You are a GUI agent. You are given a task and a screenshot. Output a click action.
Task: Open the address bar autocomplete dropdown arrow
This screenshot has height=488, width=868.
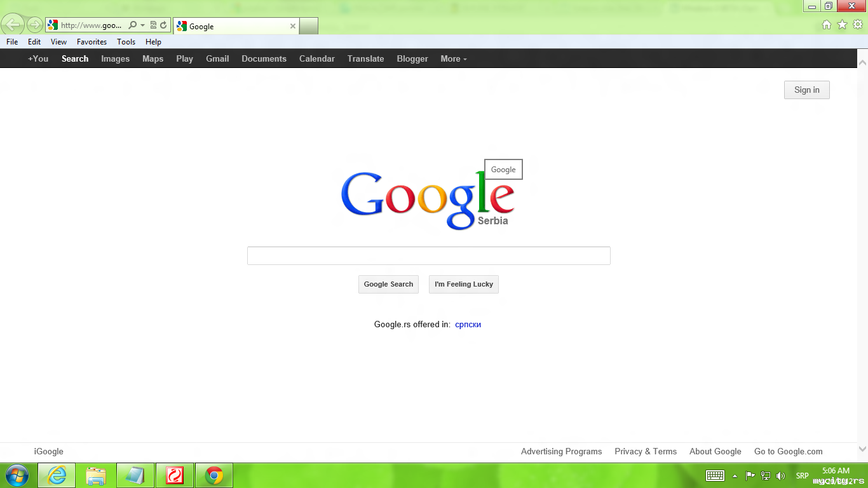(143, 25)
